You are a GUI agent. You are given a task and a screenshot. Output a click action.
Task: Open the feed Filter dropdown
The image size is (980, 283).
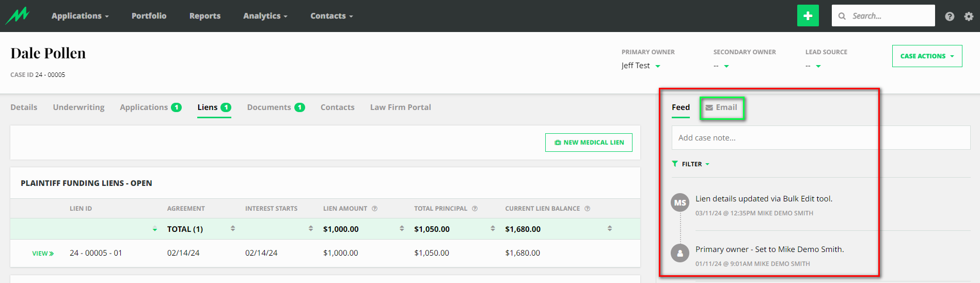tap(691, 164)
